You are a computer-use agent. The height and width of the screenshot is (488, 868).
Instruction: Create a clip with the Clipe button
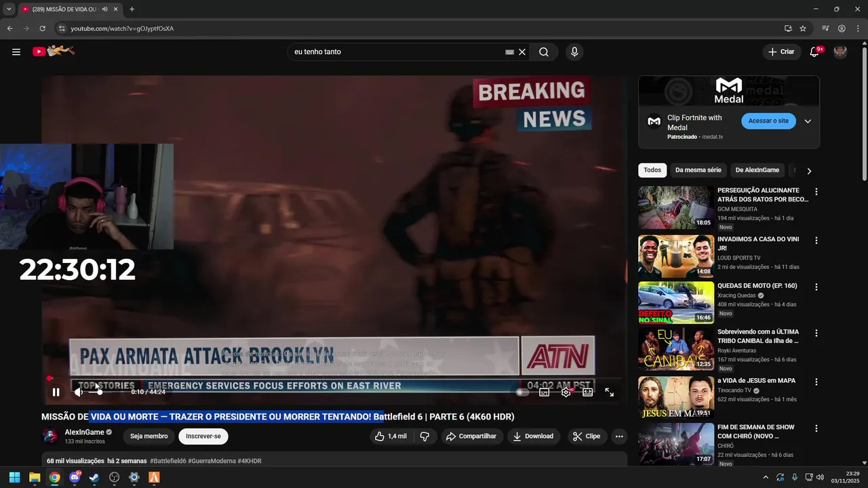[587, 436]
